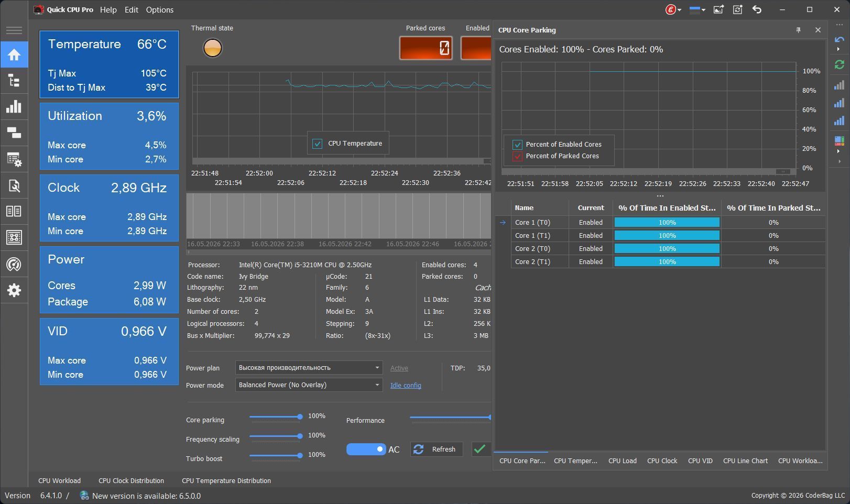Open the speedometer gauge sidebar icon
850x504 pixels.
(14, 264)
